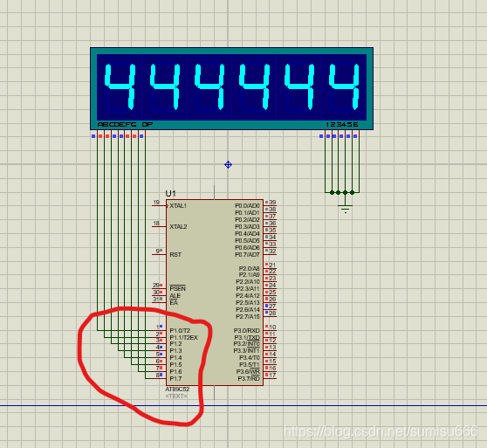Click the blue origin crosshair marker

(228, 165)
